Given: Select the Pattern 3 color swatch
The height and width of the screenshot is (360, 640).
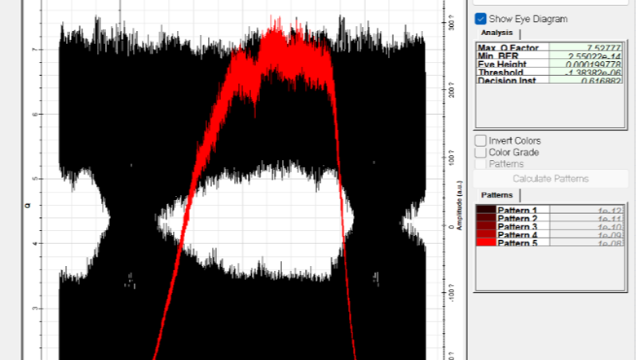Looking at the screenshot, I should [486, 226].
